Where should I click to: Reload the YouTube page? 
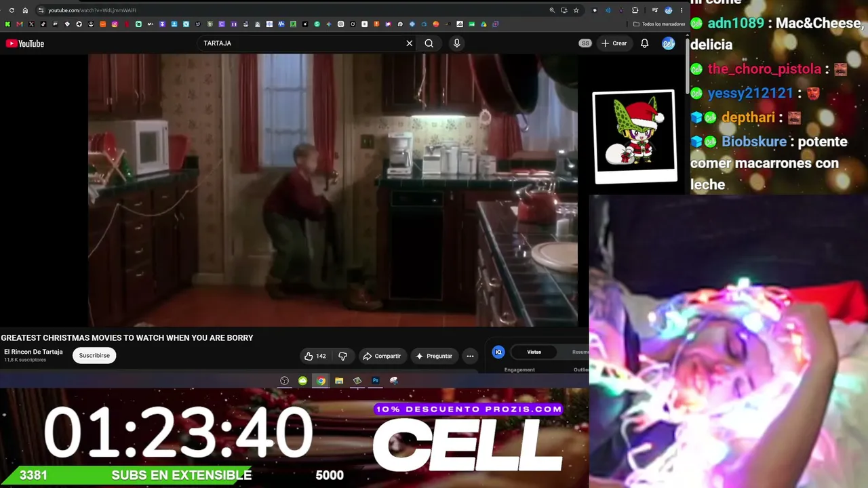[12, 10]
